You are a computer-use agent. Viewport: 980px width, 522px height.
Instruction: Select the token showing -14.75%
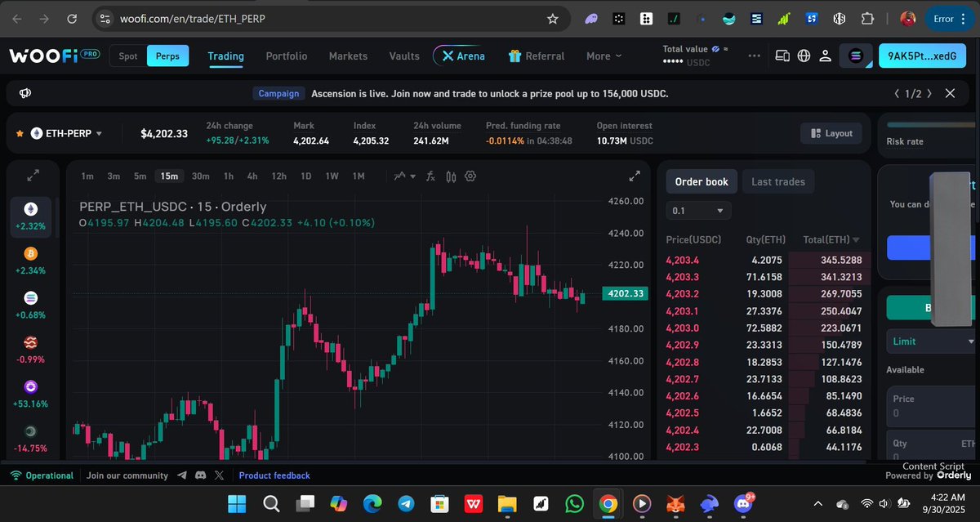[31, 438]
